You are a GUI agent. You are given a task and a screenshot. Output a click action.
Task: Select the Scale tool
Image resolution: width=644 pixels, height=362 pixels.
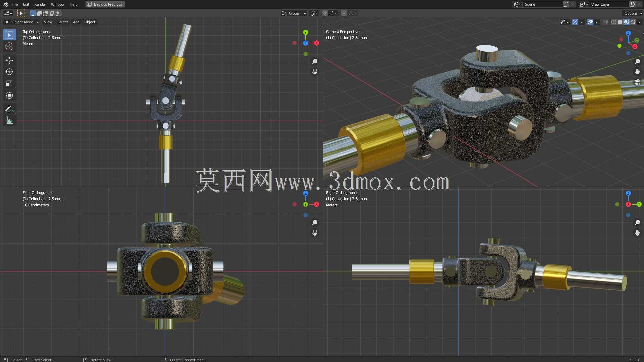(9, 84)
